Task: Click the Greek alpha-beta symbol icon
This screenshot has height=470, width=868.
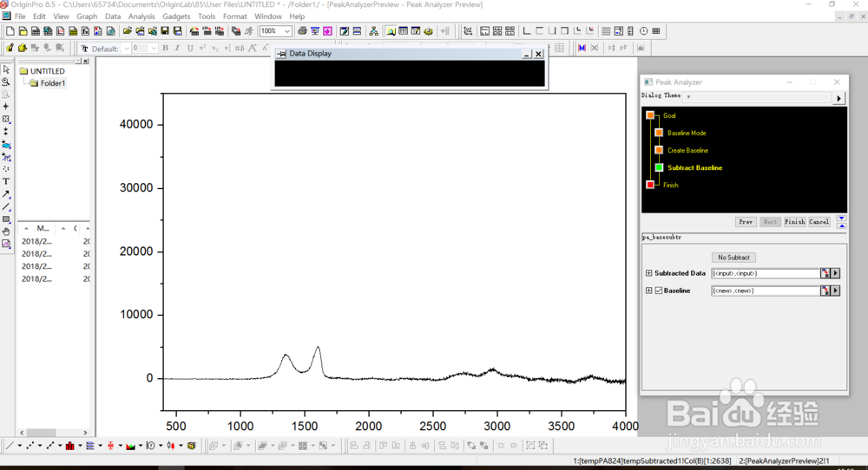Action: click(x=240, y=48)
